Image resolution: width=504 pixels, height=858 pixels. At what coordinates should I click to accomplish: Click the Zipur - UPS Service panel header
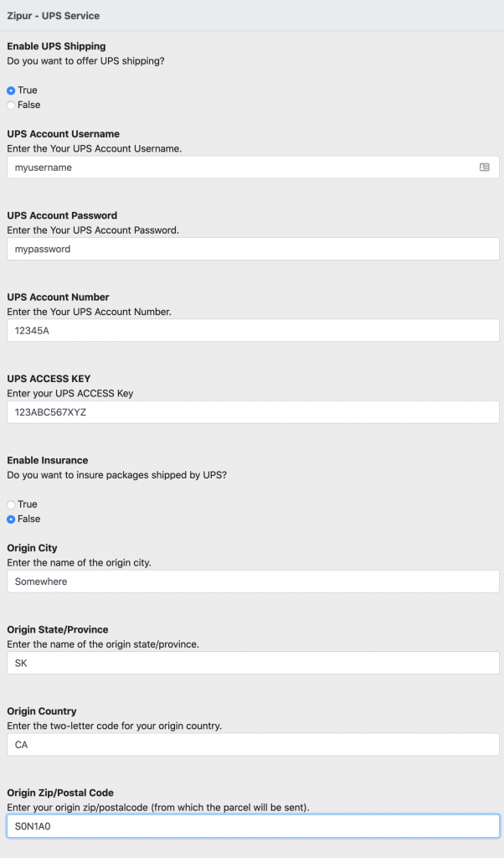(252, 15)
